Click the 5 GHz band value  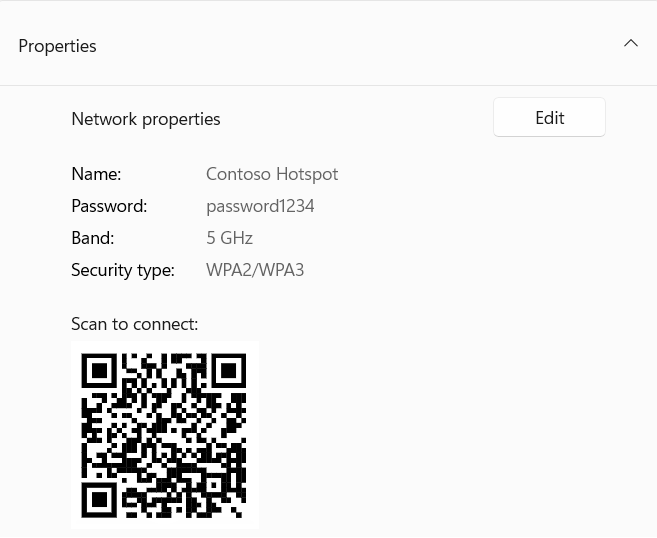229,238
